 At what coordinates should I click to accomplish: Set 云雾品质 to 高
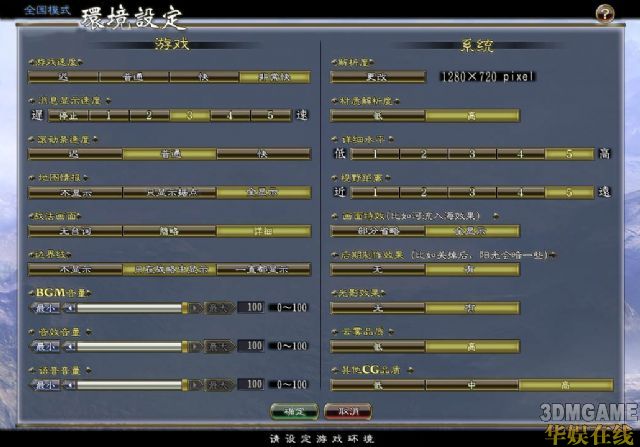click(x=472, y=347)
